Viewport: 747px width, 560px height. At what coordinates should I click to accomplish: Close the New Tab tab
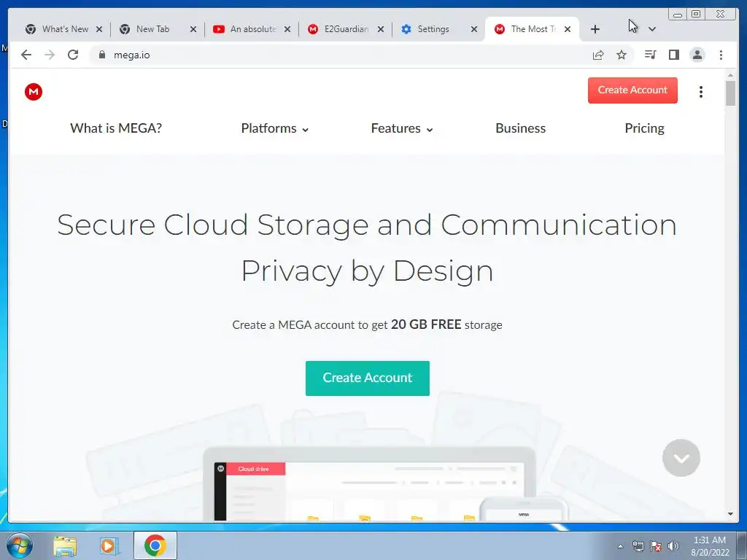pyautogui.click(x=193, y=29)
